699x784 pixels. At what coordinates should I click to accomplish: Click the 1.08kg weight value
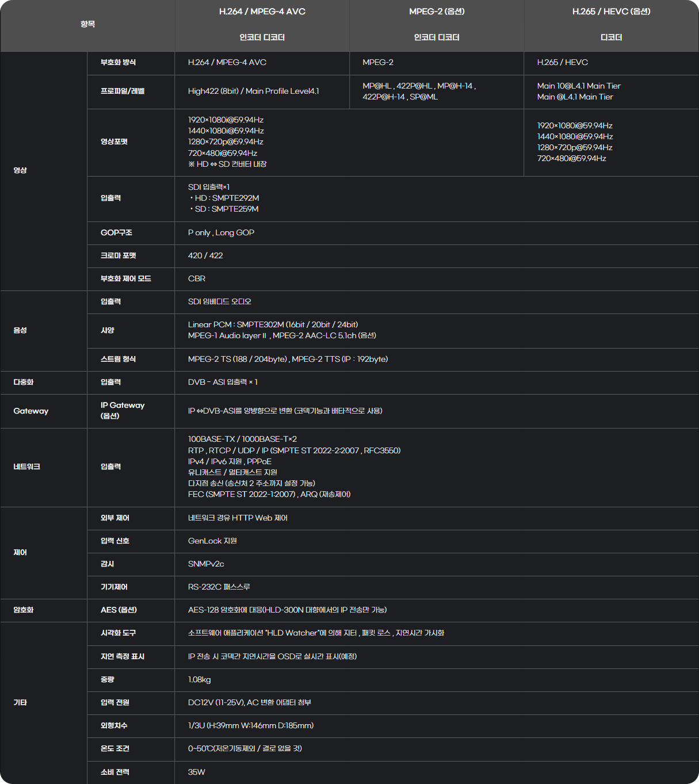click(199, 679)
